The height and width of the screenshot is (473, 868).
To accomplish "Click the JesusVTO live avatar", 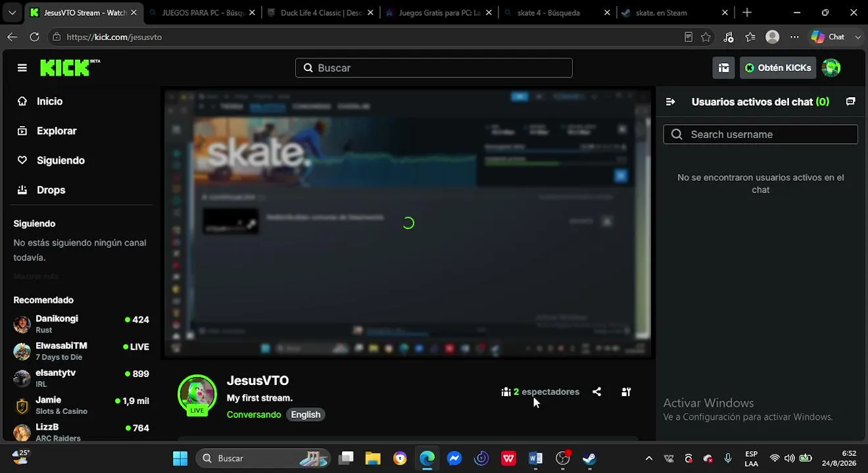I will tap(197, 394).
